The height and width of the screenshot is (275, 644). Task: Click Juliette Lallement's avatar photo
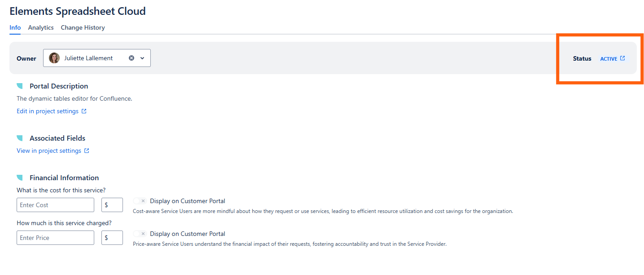[x=54, y=58]
